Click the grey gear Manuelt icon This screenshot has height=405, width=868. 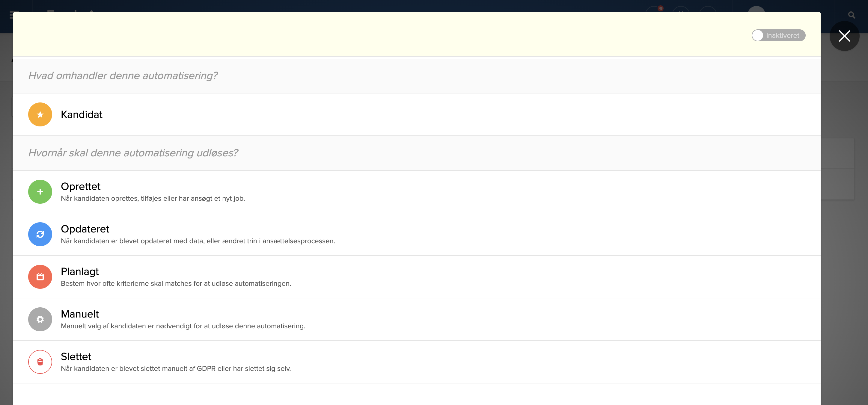click(x=40, y=319)
